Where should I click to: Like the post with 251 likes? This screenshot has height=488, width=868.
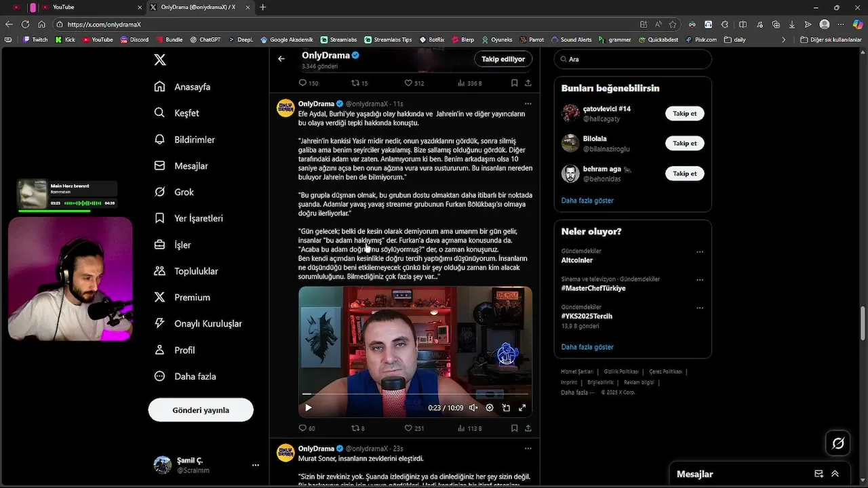point(414,428)
